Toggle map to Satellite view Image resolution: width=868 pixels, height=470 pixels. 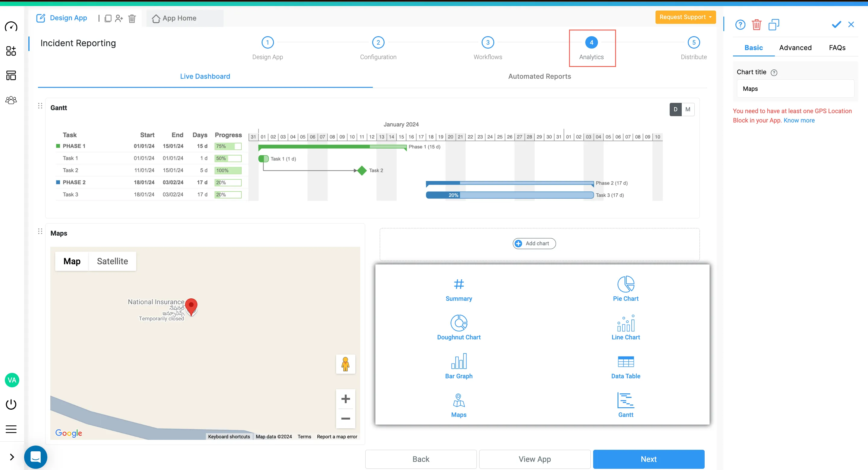coord(112,261)
